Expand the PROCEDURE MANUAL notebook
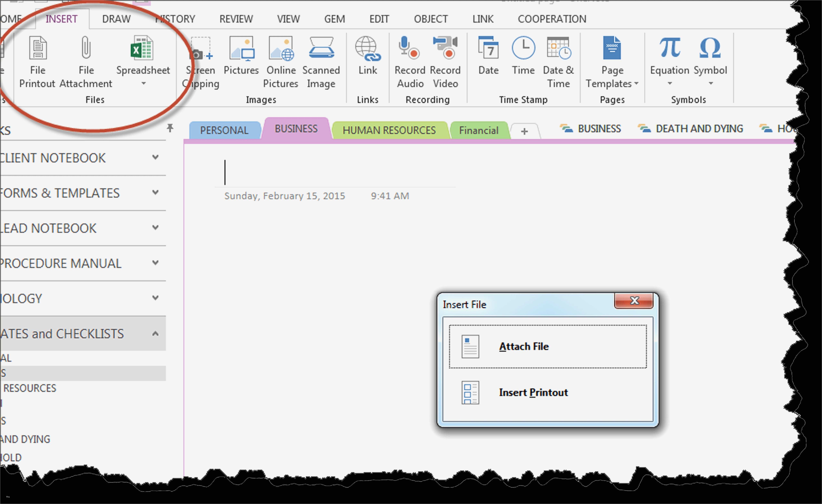 pos(155,263)
